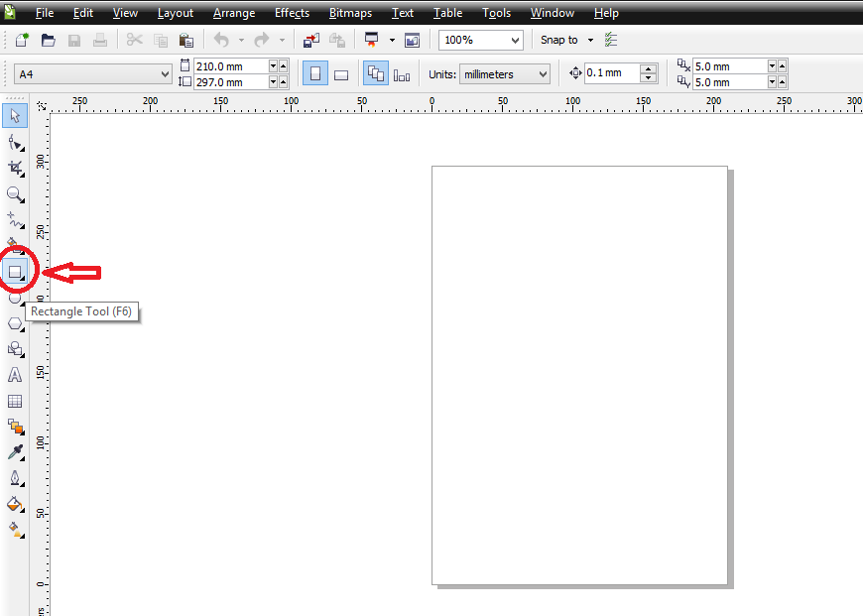This screenshot has height=616, width=863.
Task: Select the circled Rectangle tool
Action: pyautogui.click(x=15, y=271)
